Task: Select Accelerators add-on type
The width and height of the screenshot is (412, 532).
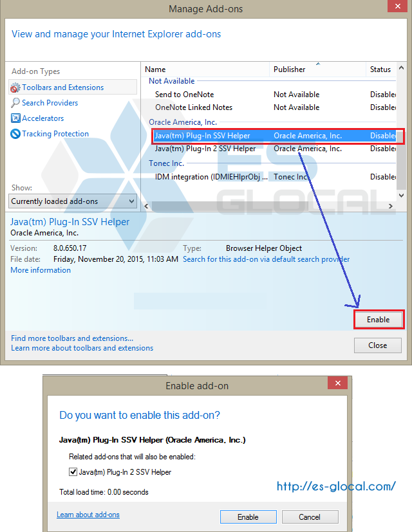Action: coord(42,118)
